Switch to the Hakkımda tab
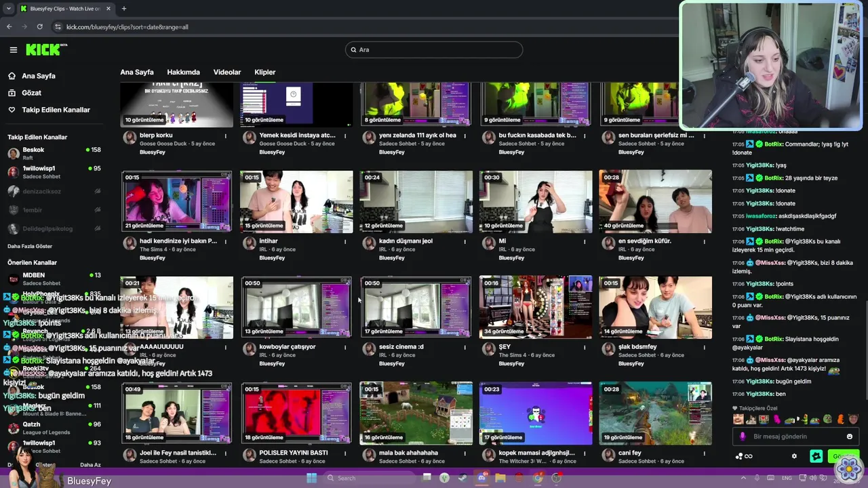The image size is (868, 488). [x=183, y=72]
